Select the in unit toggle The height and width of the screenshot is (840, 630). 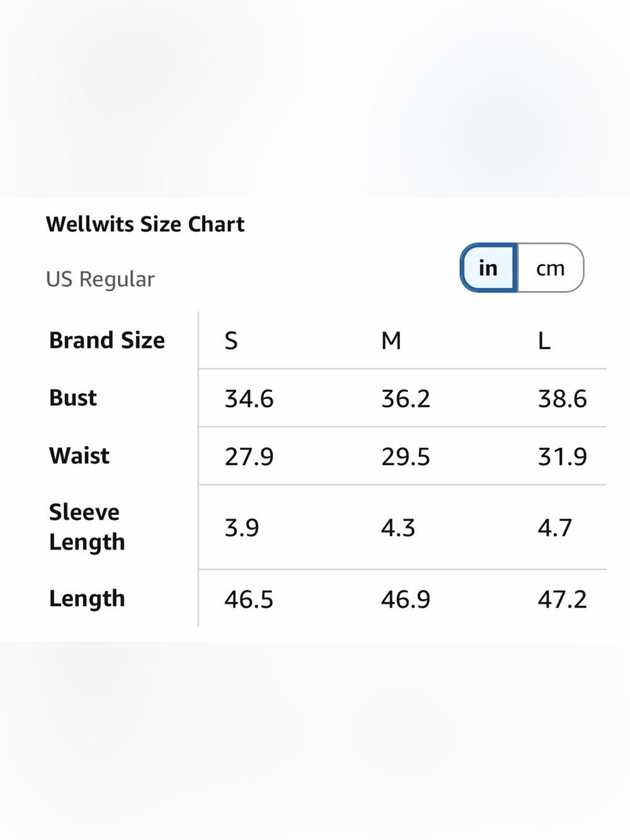coord(488,268)
